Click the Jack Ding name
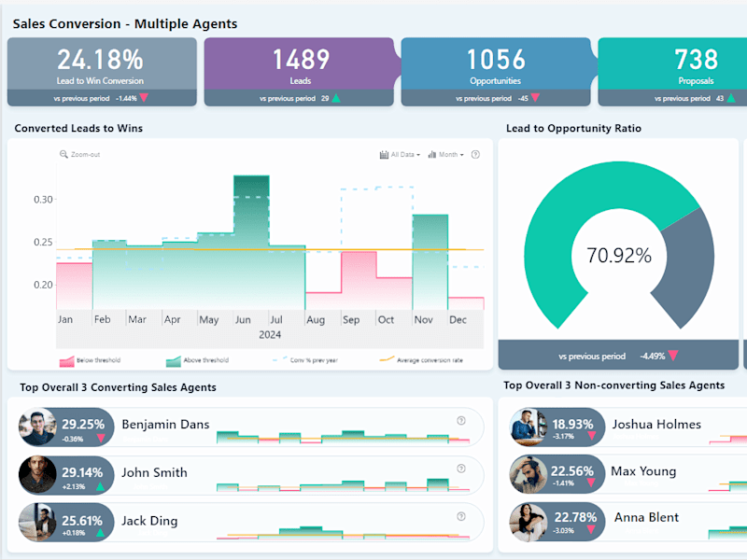This screenshot has height=560, width=747. pos(149,521)
